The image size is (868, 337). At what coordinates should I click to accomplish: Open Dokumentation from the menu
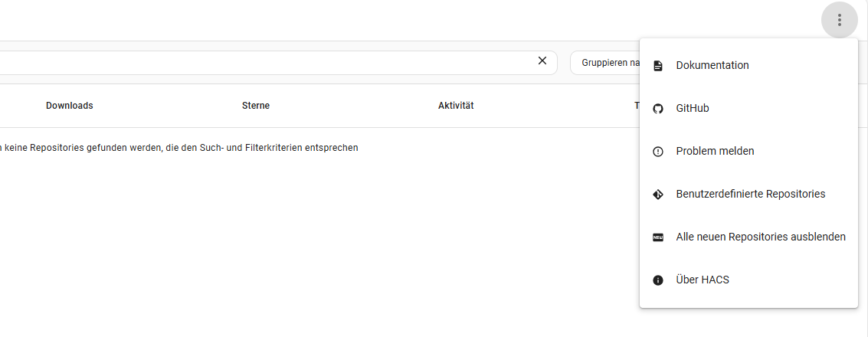tap(712, 66)
